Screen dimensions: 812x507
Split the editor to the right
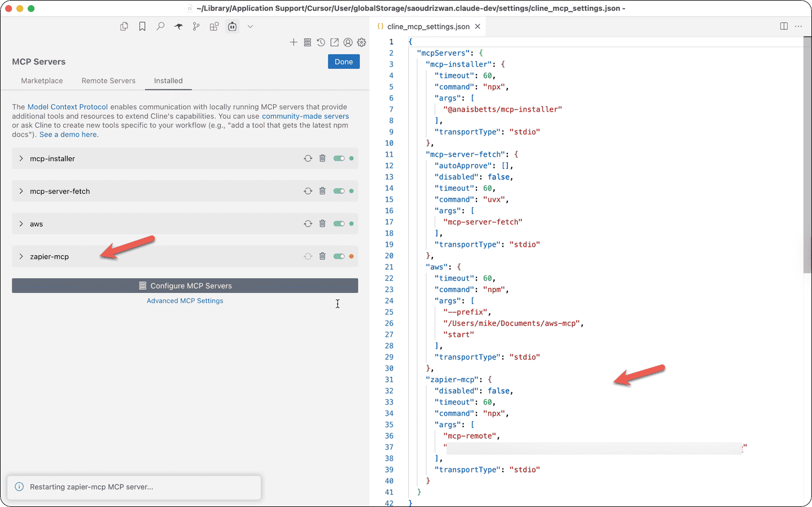784,26
